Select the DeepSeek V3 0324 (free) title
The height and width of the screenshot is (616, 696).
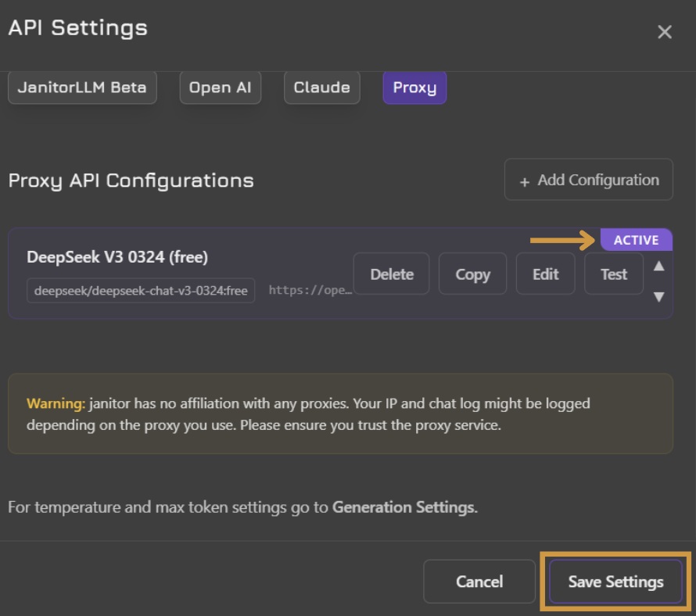click(x=117, y=257)
